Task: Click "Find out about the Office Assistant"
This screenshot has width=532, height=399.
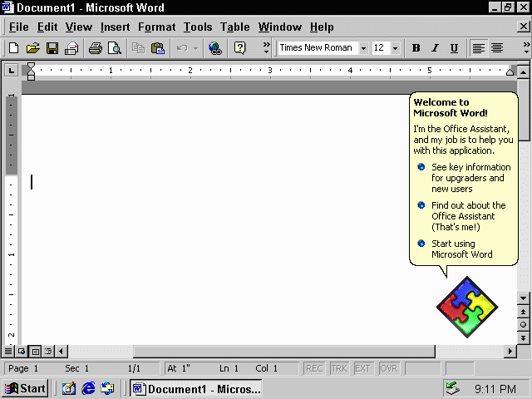Action: (468, 216)
